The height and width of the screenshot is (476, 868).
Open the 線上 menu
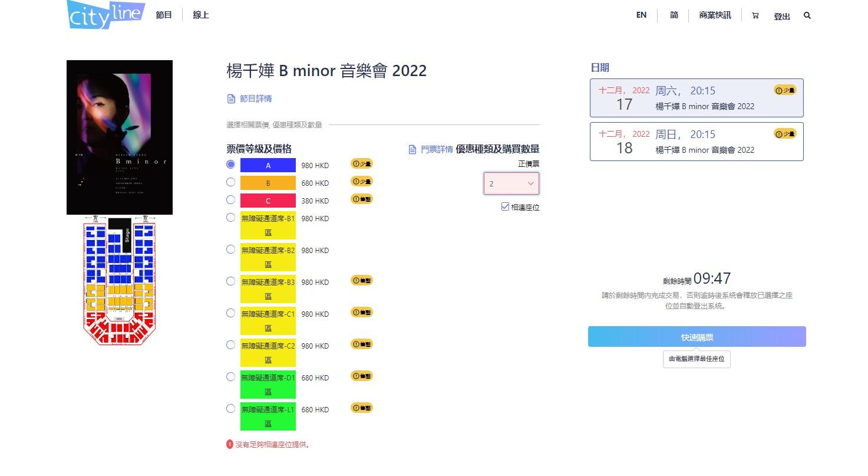pos(201,15)
